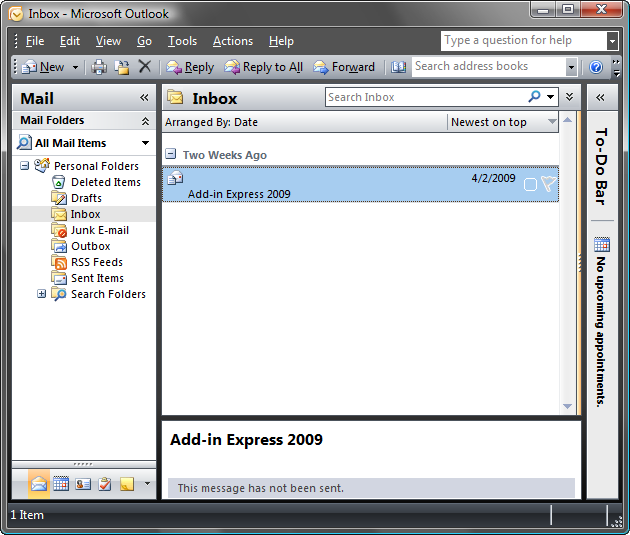Viewport: 630px width, 535px height.
Task: Select Personal Folders in the tree
Action: tap(96, 166)
